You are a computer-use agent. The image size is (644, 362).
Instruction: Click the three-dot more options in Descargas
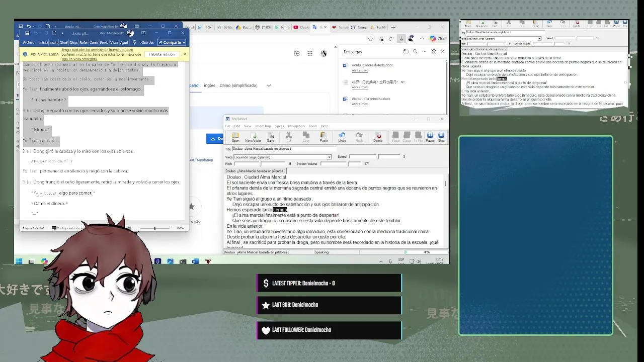click(424, 51)
